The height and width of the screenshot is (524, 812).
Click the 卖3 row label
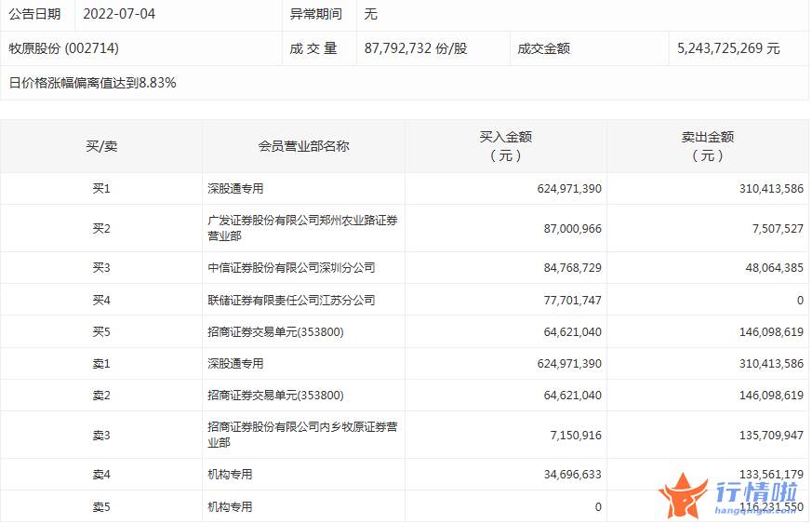coord(101,436)
